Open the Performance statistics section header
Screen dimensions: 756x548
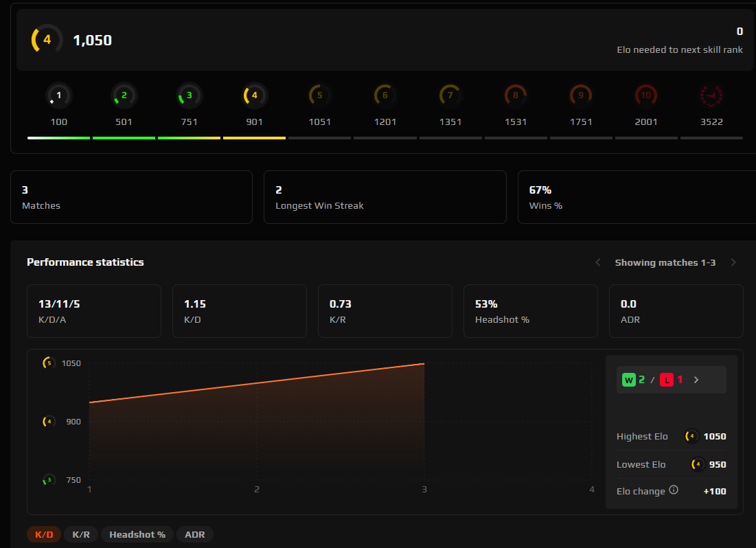coord(85,262)
